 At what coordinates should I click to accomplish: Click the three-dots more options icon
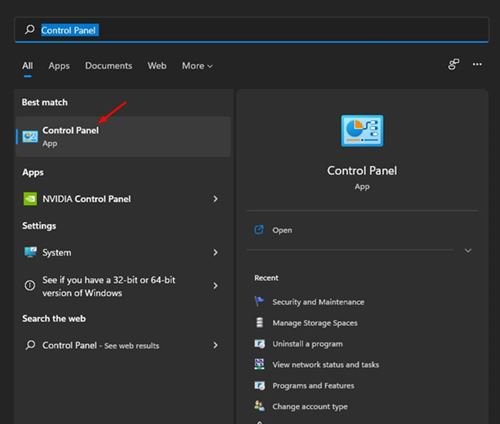coord(477,64)
